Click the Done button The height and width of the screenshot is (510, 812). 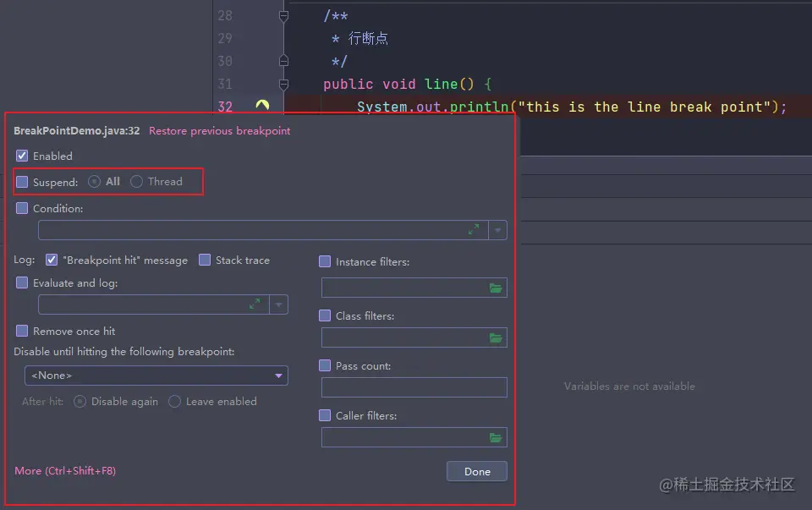(x=477, y=472)
